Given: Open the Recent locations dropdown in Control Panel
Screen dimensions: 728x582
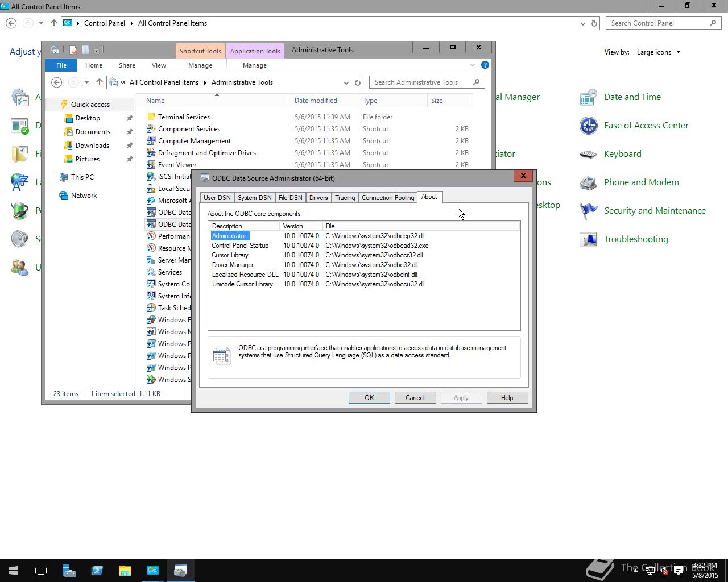Looking at the screenshot, I should [x=41, y=23].
